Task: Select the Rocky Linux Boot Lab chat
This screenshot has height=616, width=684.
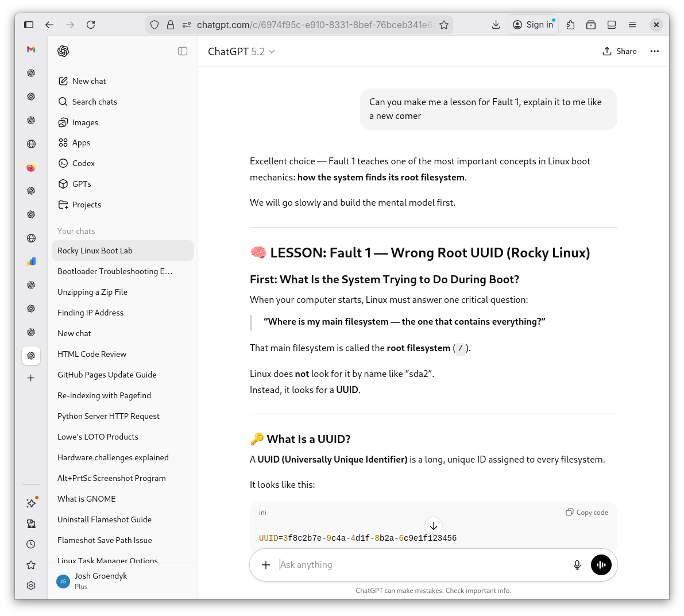Action: (95, 251)
